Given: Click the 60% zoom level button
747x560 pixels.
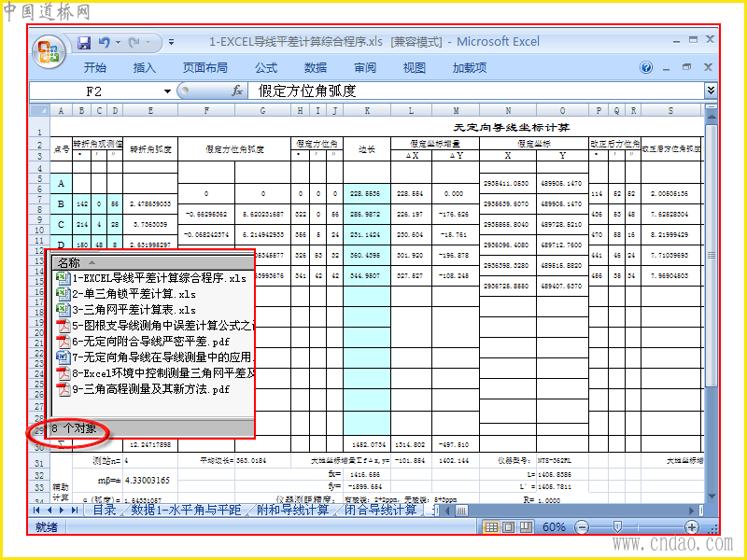Looking at the screenshot, I should click(554, 527).
